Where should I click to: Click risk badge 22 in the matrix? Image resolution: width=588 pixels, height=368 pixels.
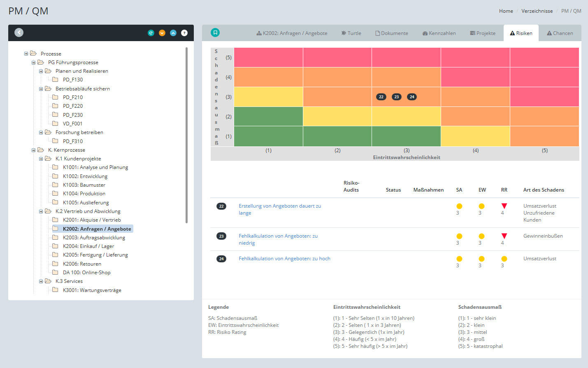point(381,97)
